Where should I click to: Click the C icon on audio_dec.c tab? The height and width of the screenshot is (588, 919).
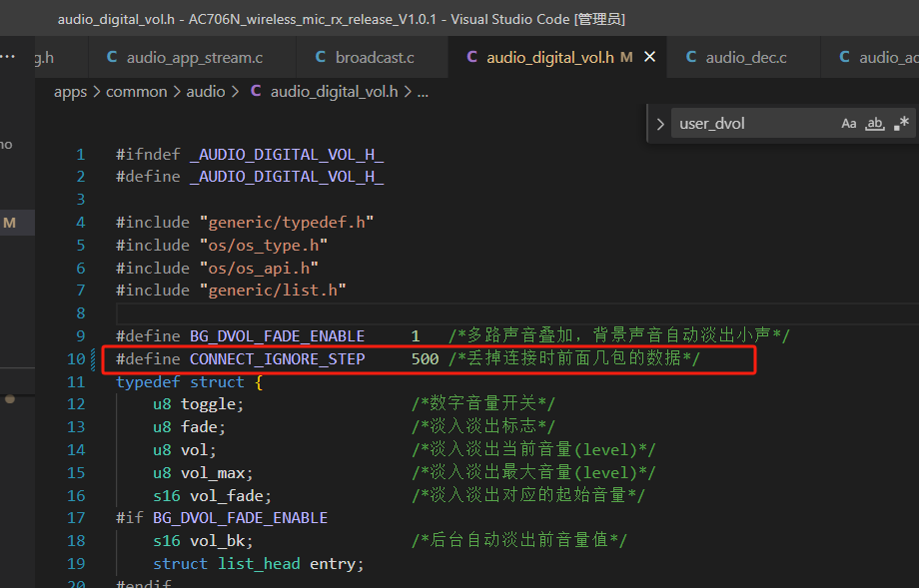pyautogui.click(x=691, y=57)
